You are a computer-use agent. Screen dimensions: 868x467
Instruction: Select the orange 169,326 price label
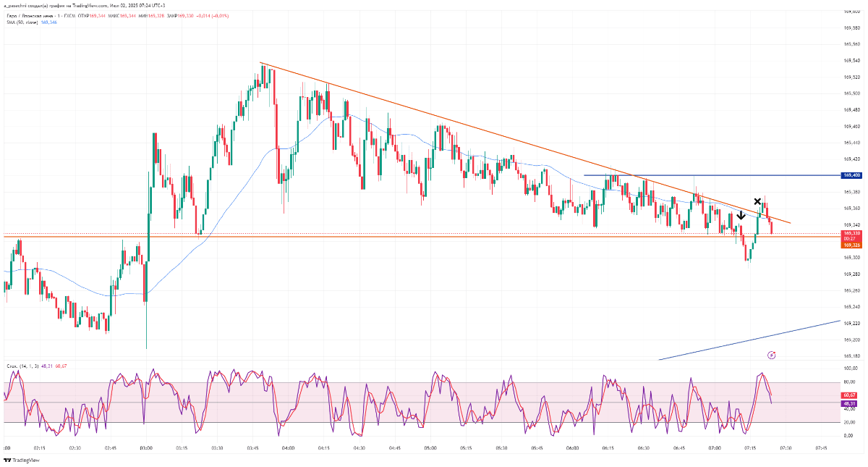click(x=851, y=245)
